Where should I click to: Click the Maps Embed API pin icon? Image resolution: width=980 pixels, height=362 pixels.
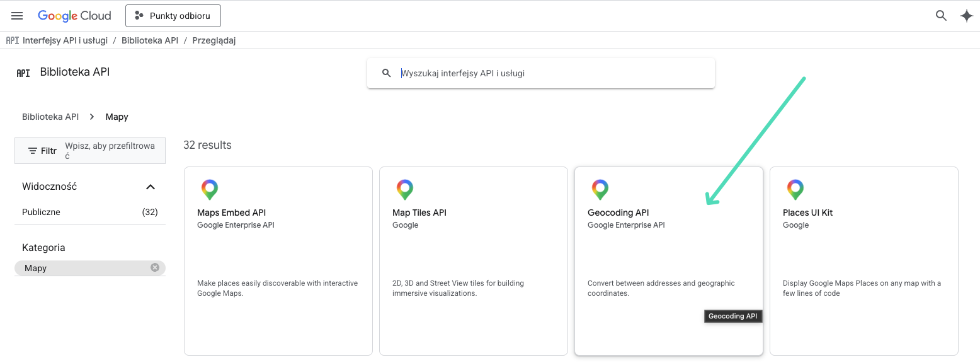[x=209, y=189]
